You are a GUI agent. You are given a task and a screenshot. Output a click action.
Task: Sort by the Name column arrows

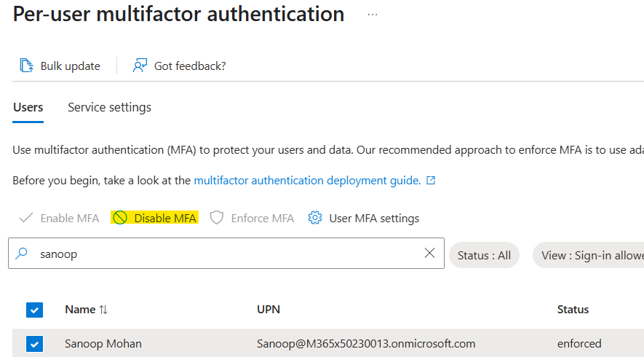point(103,310)
